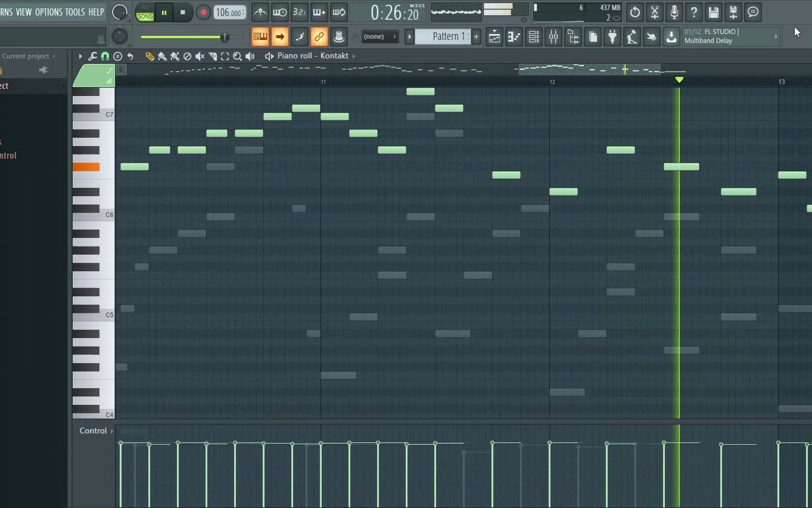Viewport: 812px width, 508px height.
Task: Expand pattern options arrow left of Pattern 1
Action: pyautogui.click(x=409, y=37)
